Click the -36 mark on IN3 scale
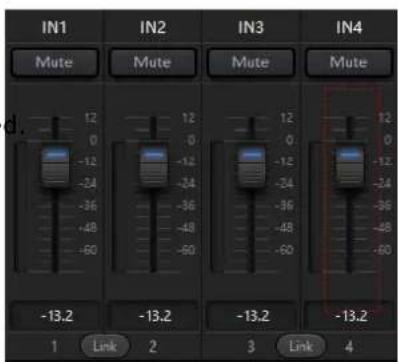 coord(284,206)
